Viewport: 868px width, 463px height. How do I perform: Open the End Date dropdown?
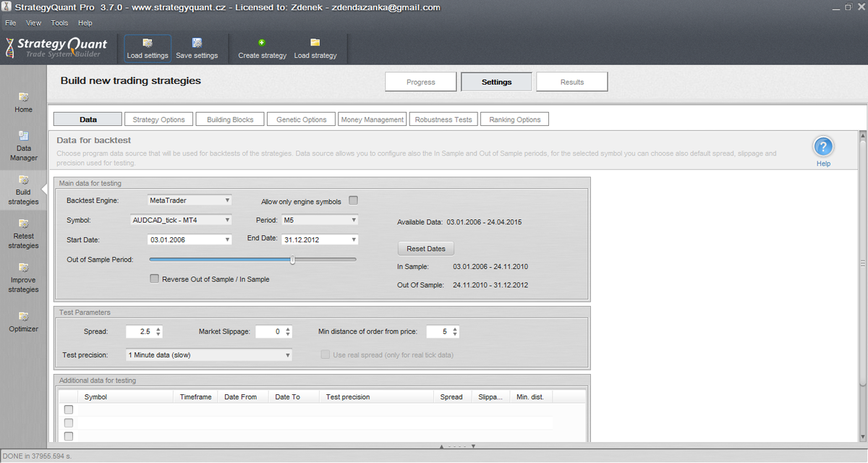click(x=320, y=239)
